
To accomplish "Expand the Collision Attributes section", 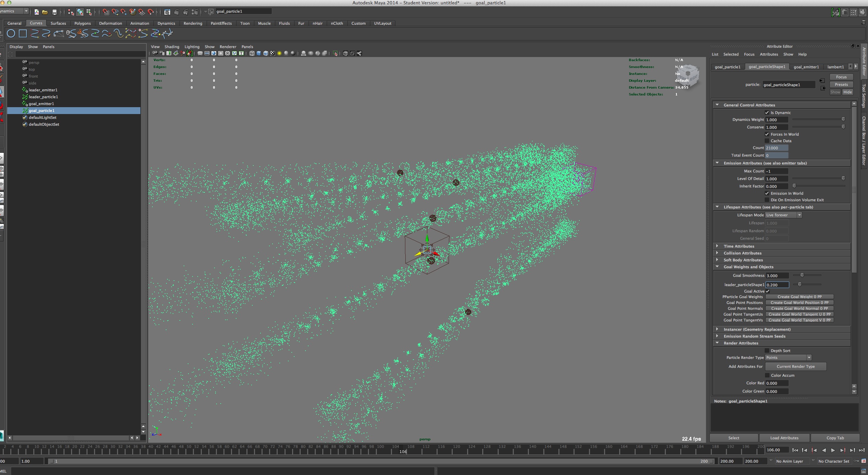I will (742, 253).
